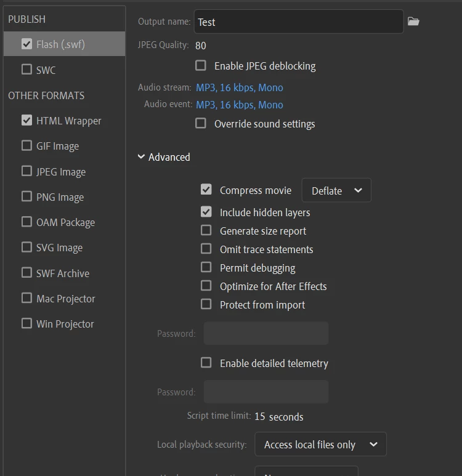The width and height of the screenshot is (462, 476).
Task: Tick the OAM Package checkbox
Action: (x=26, y=222)
